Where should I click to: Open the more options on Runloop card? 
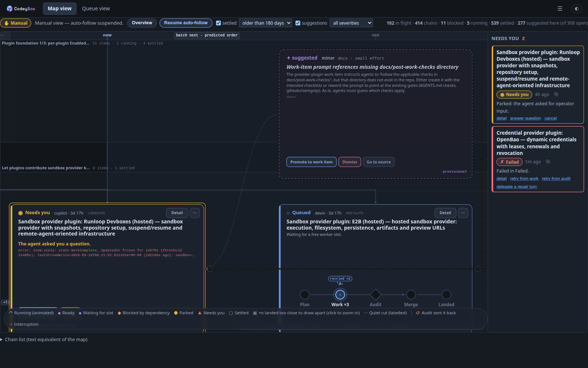[x=195, y=213]
